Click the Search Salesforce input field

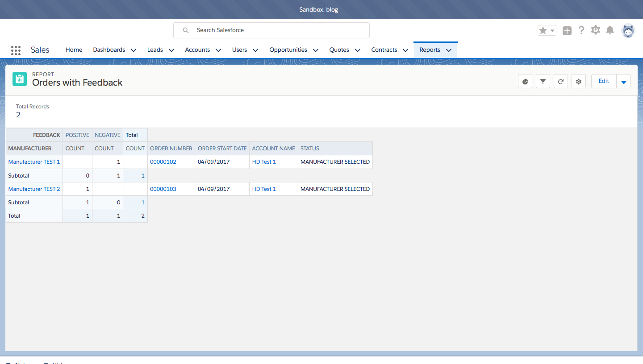pos(277,30)
